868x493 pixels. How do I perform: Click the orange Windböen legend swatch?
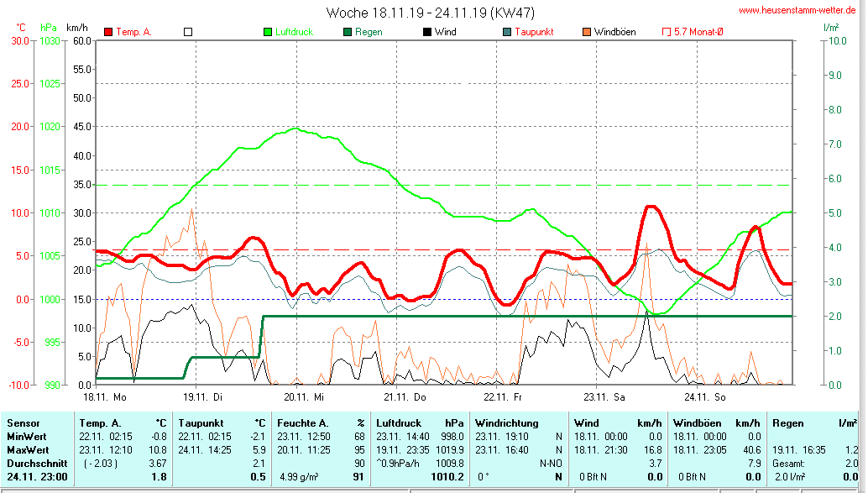(587, 32)
